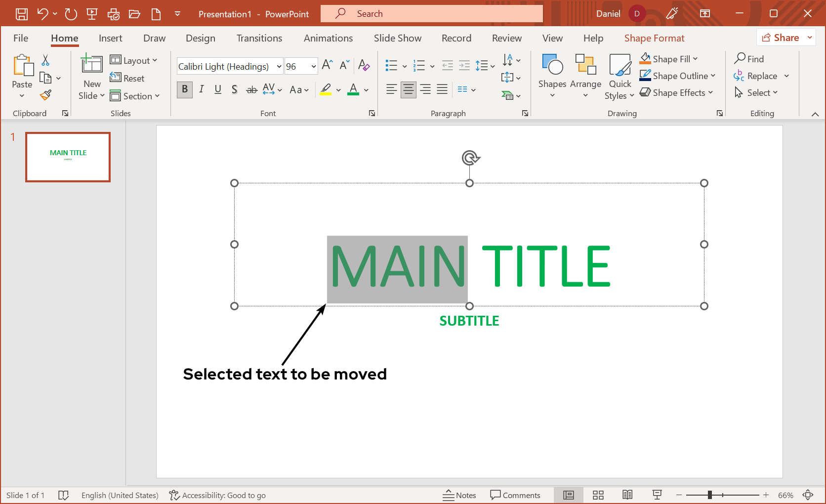
Task: Switch to the Design tab
Action: tap(200, 38)
